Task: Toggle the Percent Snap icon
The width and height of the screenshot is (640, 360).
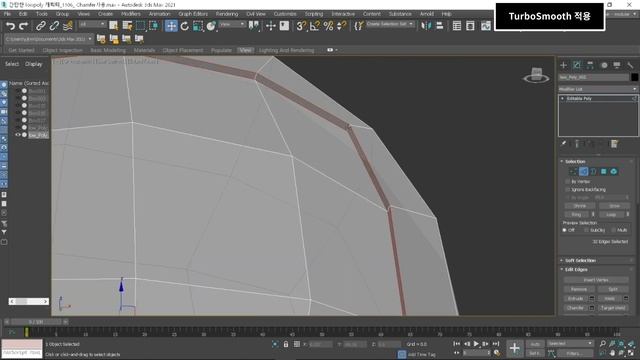Action: (328, 26)
